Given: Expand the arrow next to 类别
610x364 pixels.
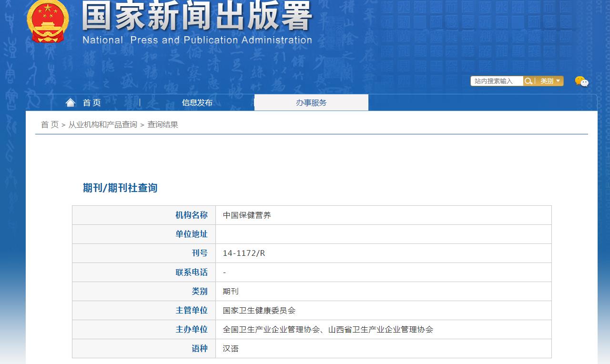Looking at the screenshot, I should [559, 81].
